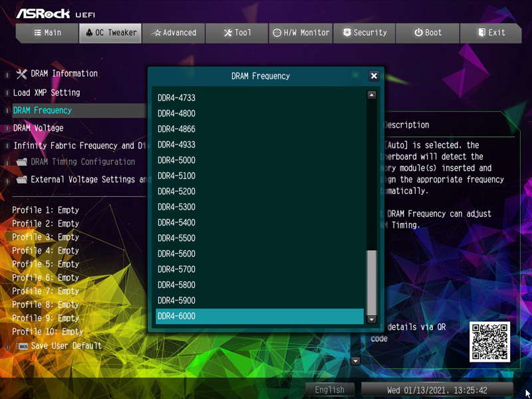532x399 pixels.
Task: Select DDR4-5200 frequency
Action: pos(259,192)
